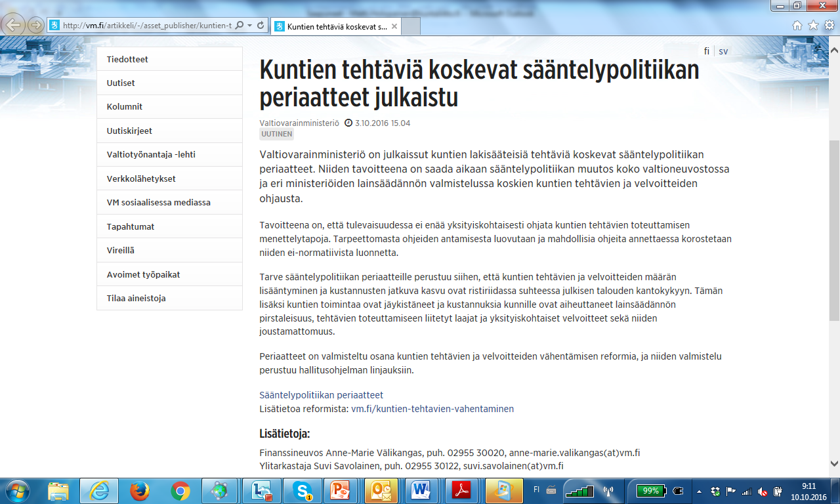Click the Dropbox tray icon
Screen dimensions: 840x504
pyautogui.click(x=715, y=491)
